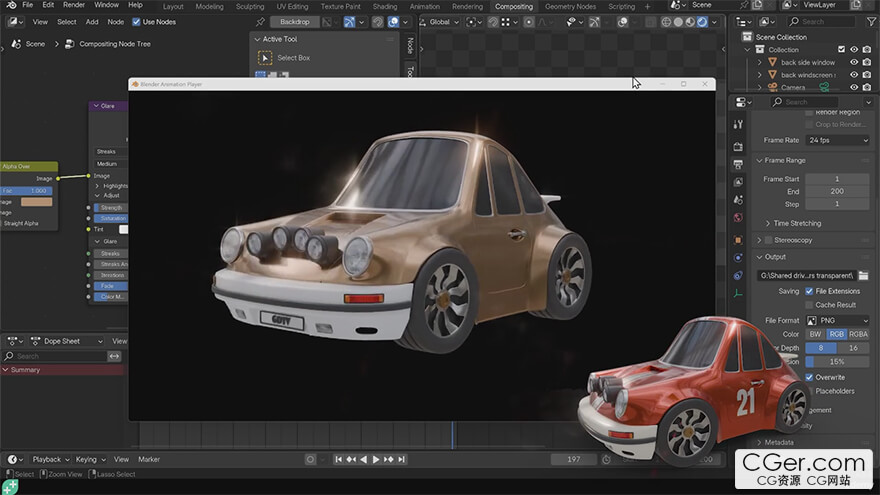Open the Render menu

74,5
